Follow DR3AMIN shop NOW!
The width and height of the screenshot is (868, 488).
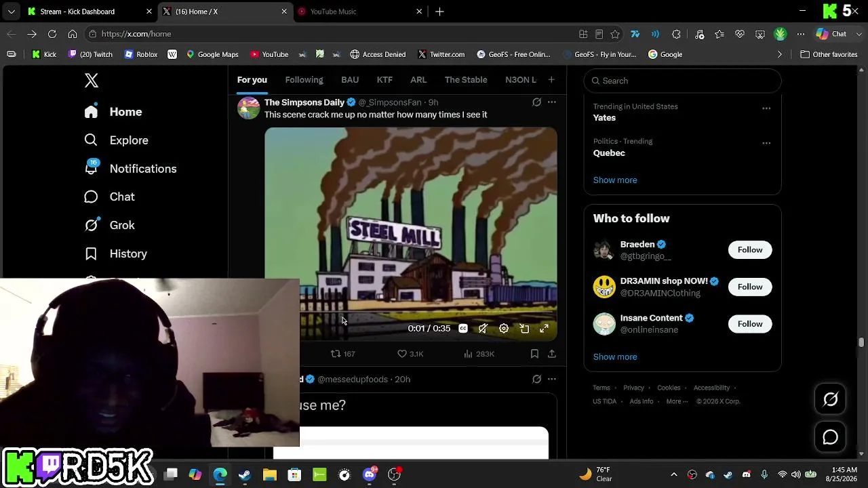coord(750,287)
